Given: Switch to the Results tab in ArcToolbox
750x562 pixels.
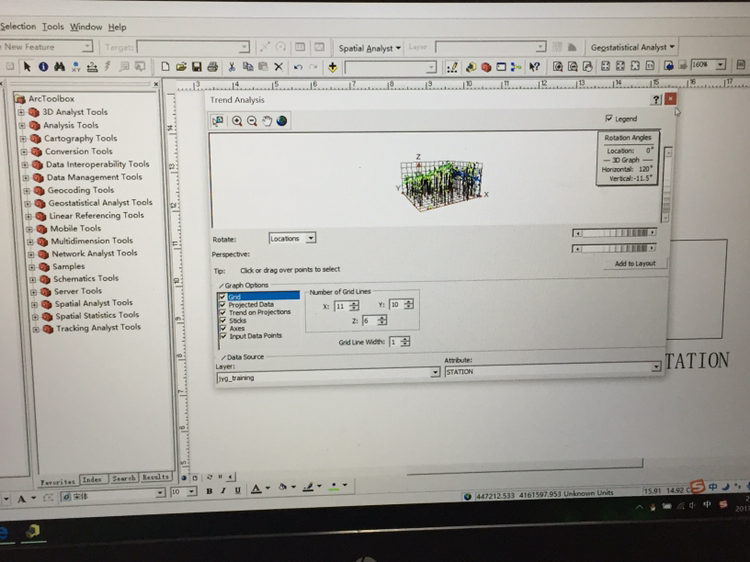Looking at the screenshot, I should coord(155,477).
